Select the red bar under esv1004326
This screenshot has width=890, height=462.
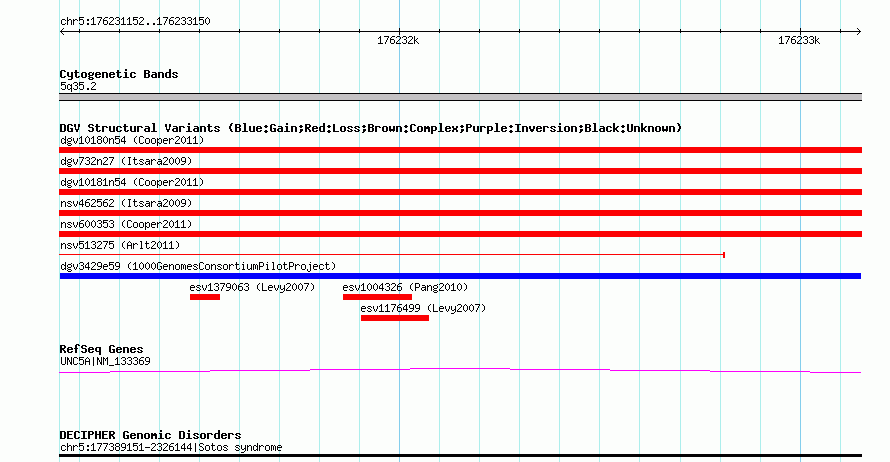[x=377, y=297]
